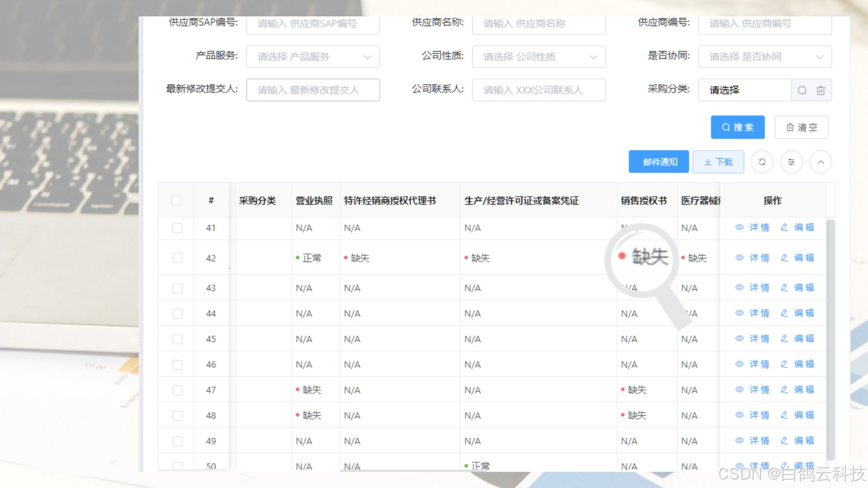View 详情 eye icon for row 47
The image size is (868, 488).
pos(740,389)
